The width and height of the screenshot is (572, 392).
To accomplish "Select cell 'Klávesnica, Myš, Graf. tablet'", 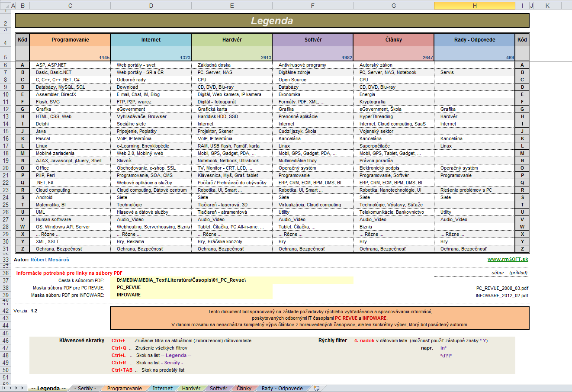I will 232,175.
